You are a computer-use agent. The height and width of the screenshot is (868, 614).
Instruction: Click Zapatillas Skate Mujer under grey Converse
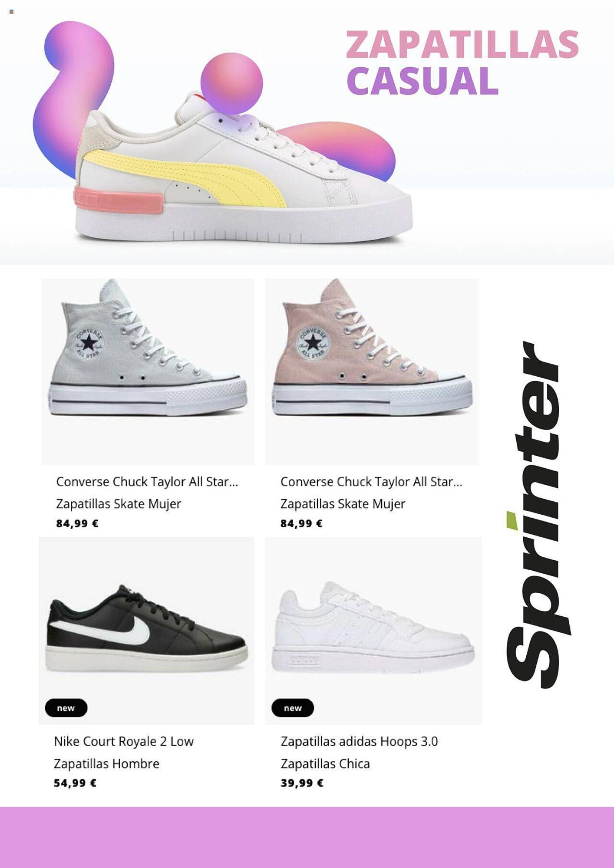click(119, 504)
